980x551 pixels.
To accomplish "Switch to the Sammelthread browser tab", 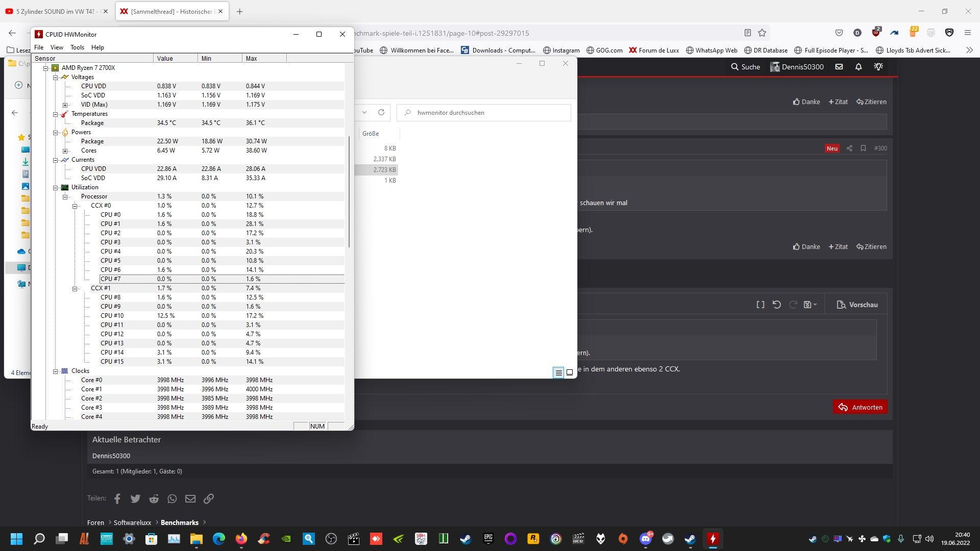I will pos(173,11).
